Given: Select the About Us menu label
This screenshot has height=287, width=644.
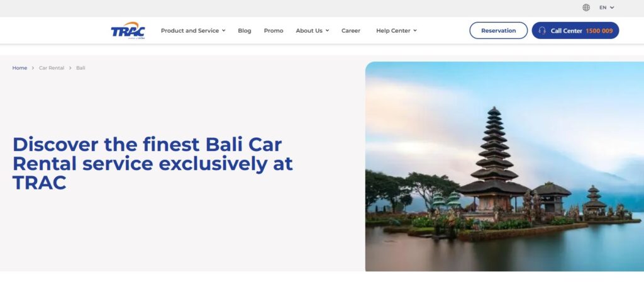Looking at the screenshot, I should pos(309,30).
